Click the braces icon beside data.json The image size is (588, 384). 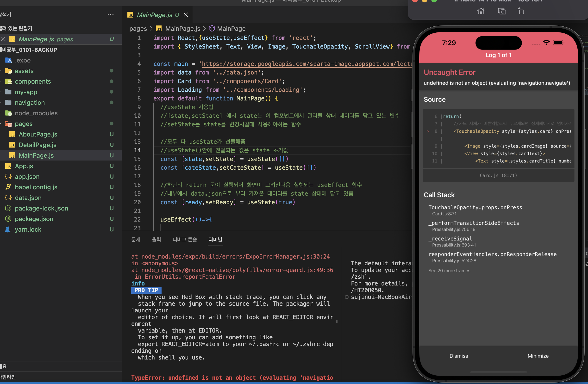[x=8, y=198]
